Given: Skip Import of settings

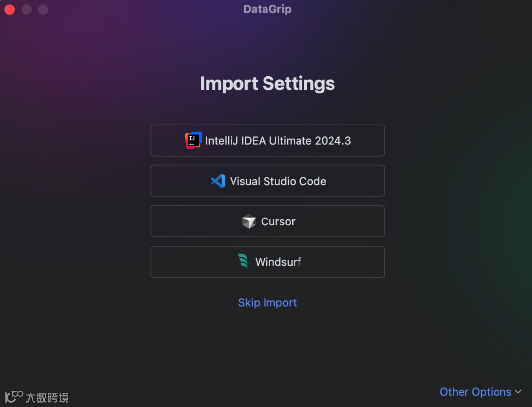Looking at the screenshot, I should (x=267, y=303).
